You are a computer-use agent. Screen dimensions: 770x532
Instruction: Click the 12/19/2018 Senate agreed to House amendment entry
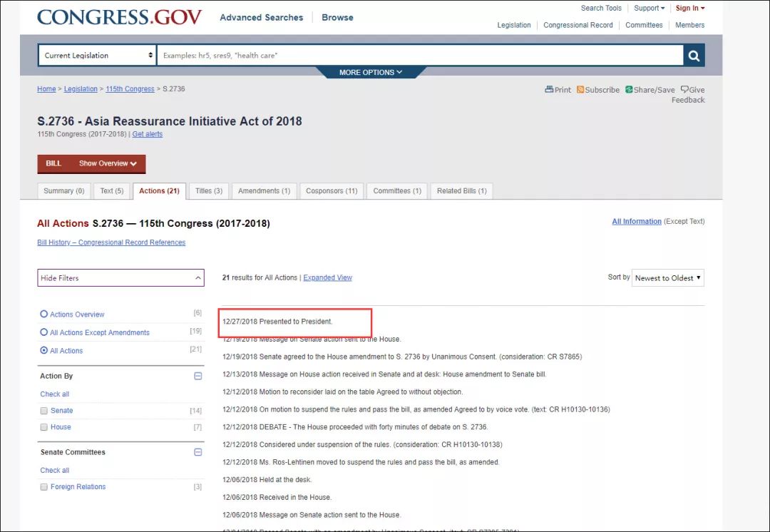402,357
